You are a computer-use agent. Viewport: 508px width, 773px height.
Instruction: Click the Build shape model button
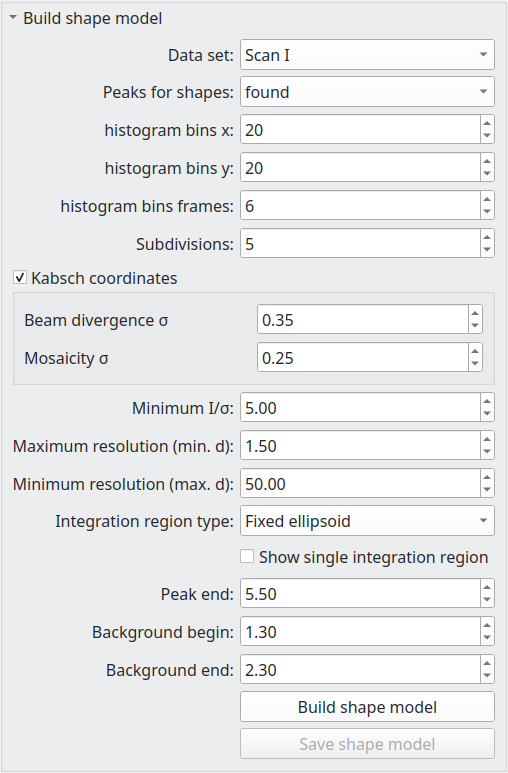click(367, 706)
